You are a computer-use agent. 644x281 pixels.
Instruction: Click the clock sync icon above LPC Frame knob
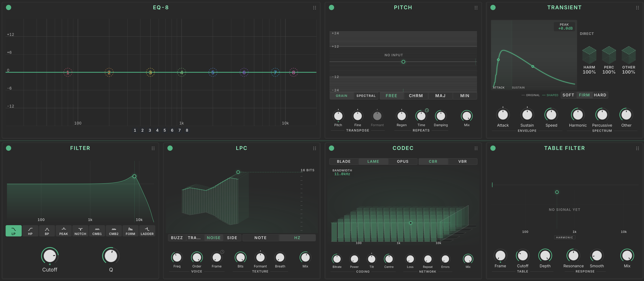pyautogui.click(x=222, y=252)
